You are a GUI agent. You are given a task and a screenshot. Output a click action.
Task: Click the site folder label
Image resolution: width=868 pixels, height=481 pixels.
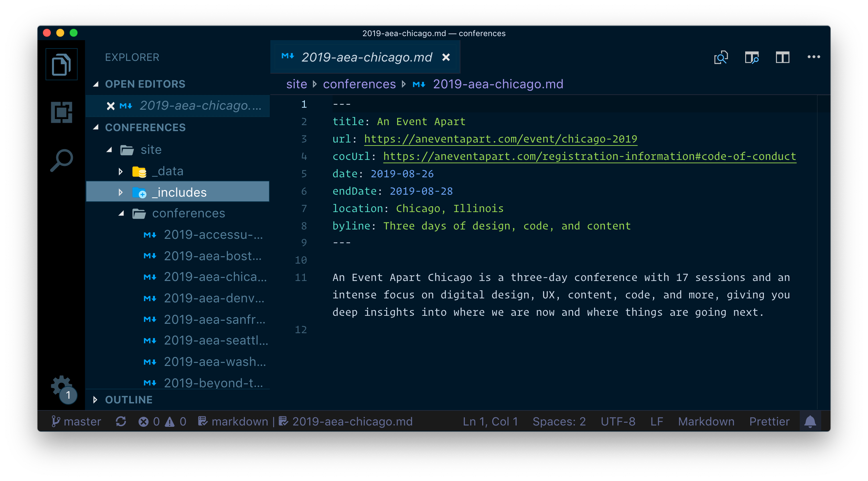pos(151,150)
